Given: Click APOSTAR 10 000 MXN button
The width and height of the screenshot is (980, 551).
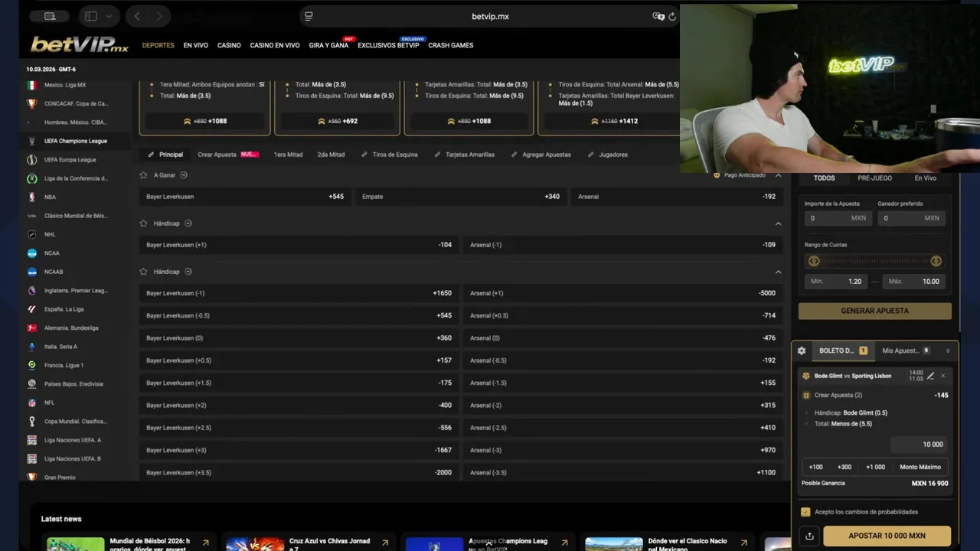Looking at the screenshot, I should pos(887,536).
